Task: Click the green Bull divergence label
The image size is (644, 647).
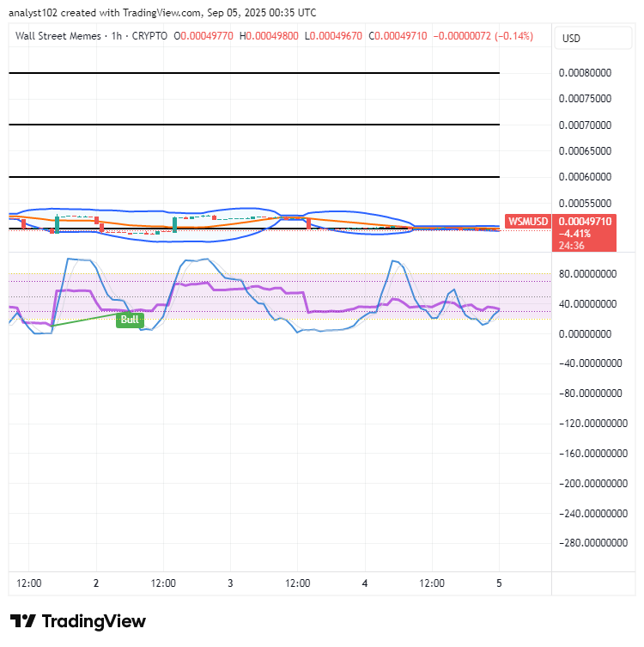Action: tap(130, 320)
